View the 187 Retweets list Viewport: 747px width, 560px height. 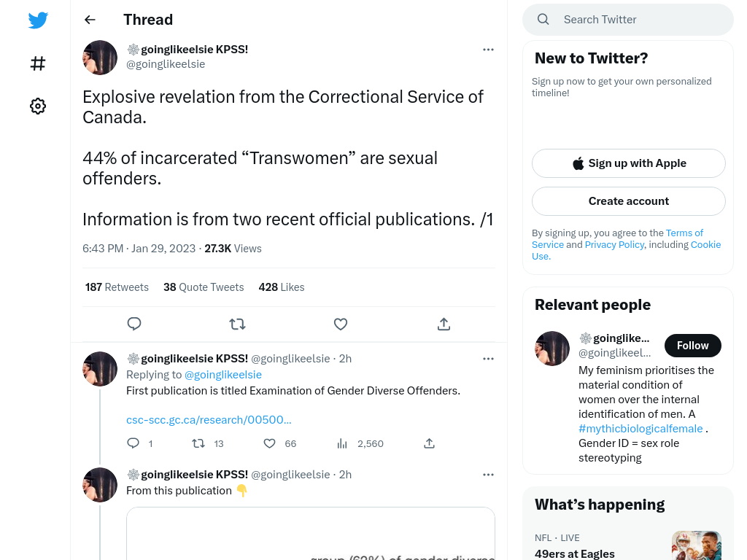click(x=117, y=287)
